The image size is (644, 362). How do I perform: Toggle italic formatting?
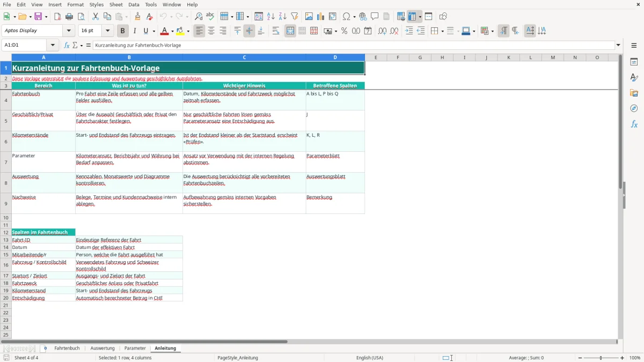pos(135,31)
